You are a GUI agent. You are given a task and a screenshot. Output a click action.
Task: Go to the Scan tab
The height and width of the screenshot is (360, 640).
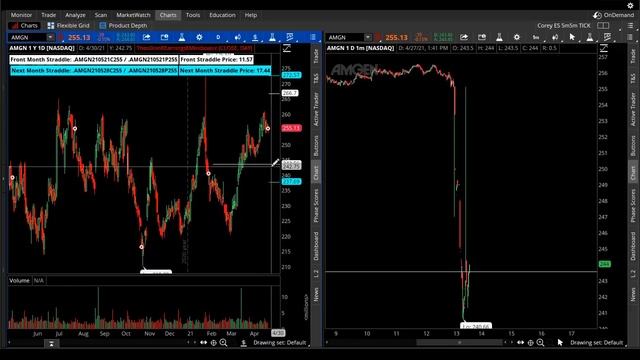coord(101,15)
